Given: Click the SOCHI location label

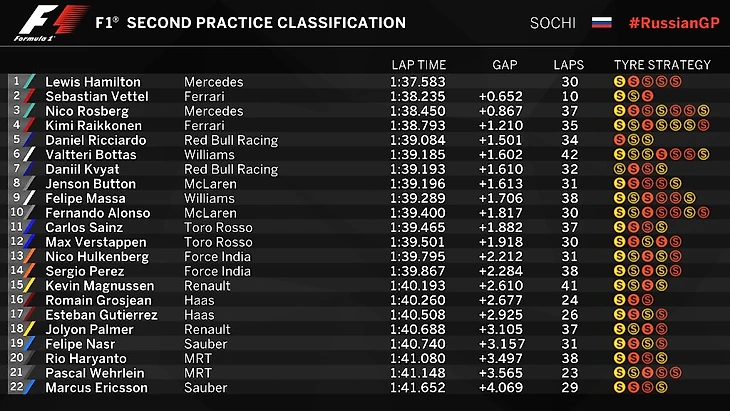Looking at the screenshot, I should [552, 22].
